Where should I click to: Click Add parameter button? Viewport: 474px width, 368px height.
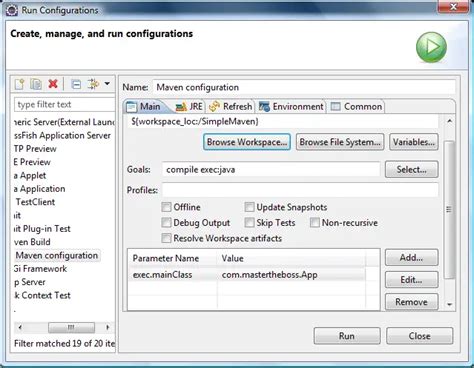(x=412, y=257)
